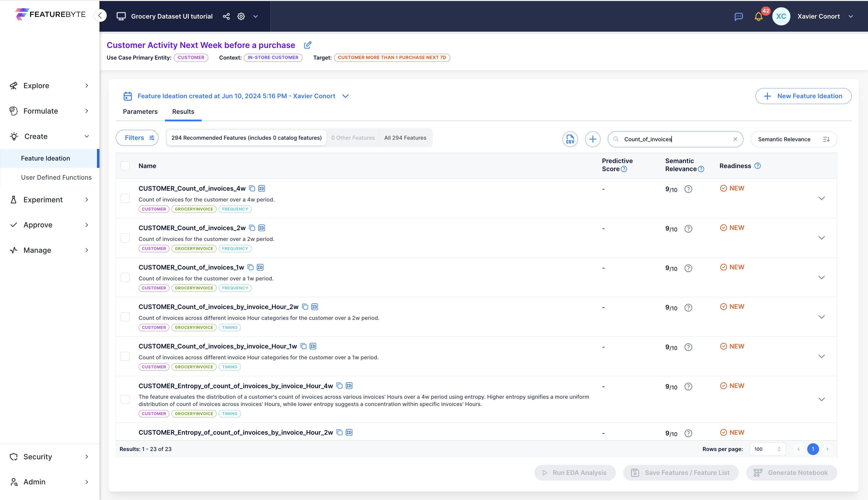The width and height of the screenshot is (868, 500).
Task: Open Semantic Relevance sort dropdown
Action: tap(793, 139)
